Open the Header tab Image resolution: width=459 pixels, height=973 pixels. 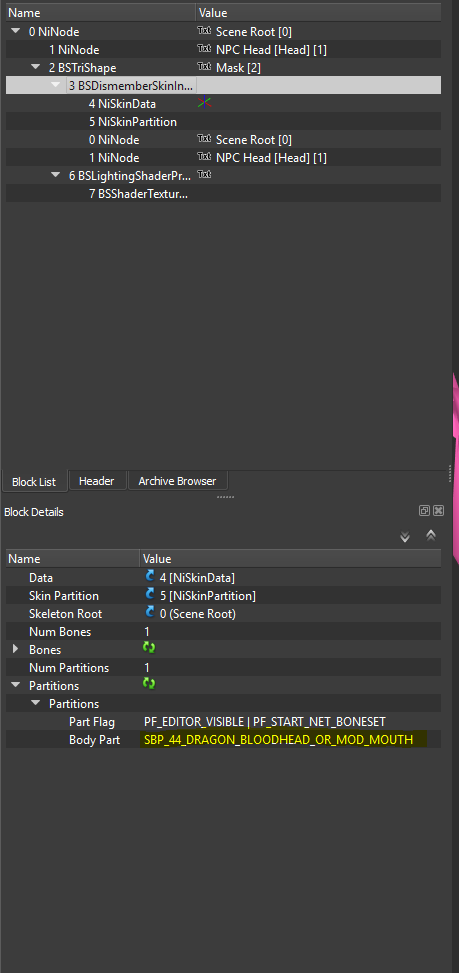click(97, 481)
